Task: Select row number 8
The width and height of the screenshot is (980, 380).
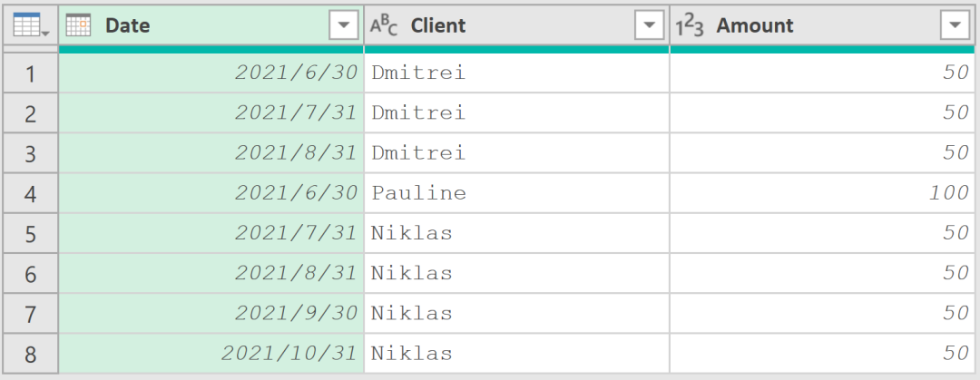Action: tap(31, 353)
